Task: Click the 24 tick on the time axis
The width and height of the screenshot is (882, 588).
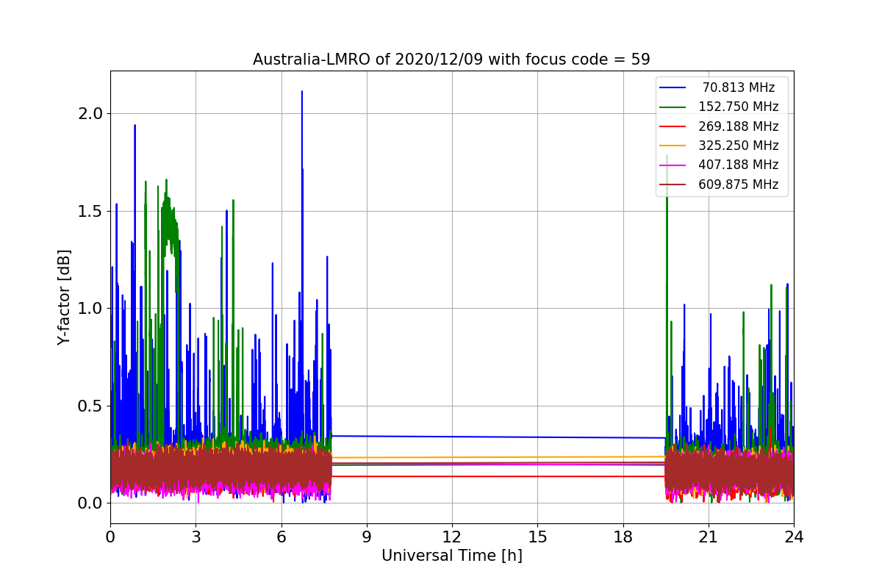Action: tap(794, 537)
